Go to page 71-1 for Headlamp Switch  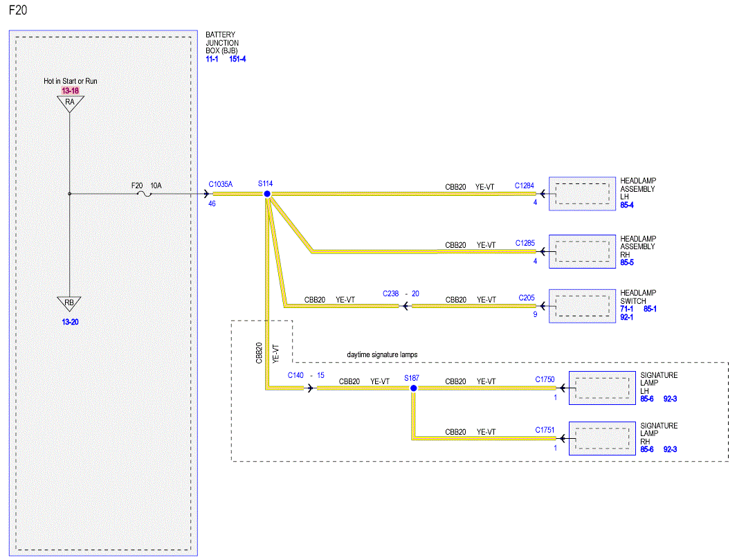(626, 309)
